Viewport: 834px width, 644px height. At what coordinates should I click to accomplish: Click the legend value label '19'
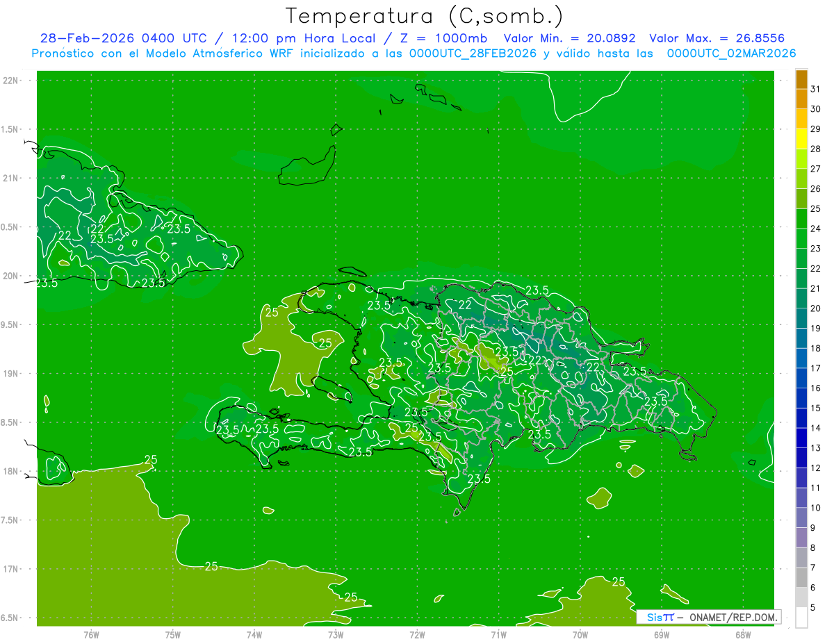[815, 329]
